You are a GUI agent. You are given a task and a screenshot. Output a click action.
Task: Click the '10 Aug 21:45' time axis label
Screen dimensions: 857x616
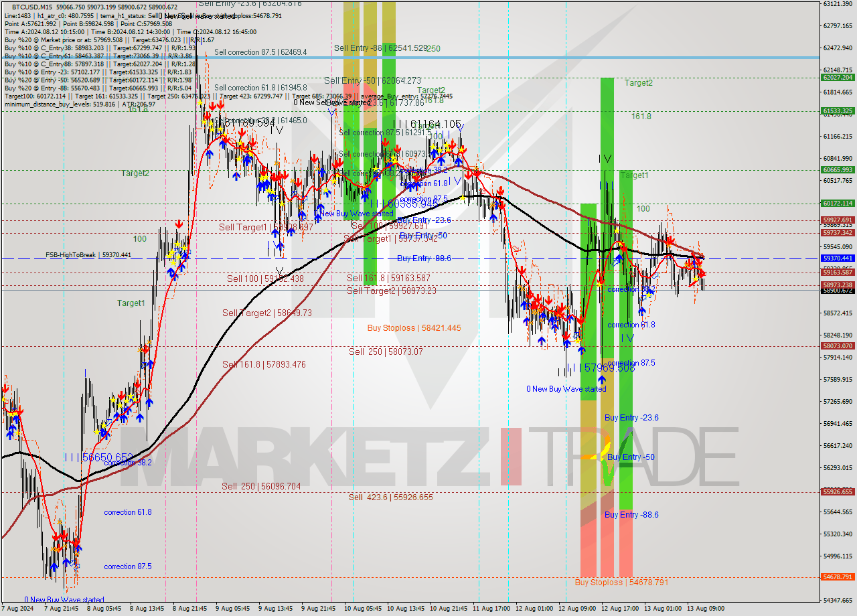coord(449,609)
